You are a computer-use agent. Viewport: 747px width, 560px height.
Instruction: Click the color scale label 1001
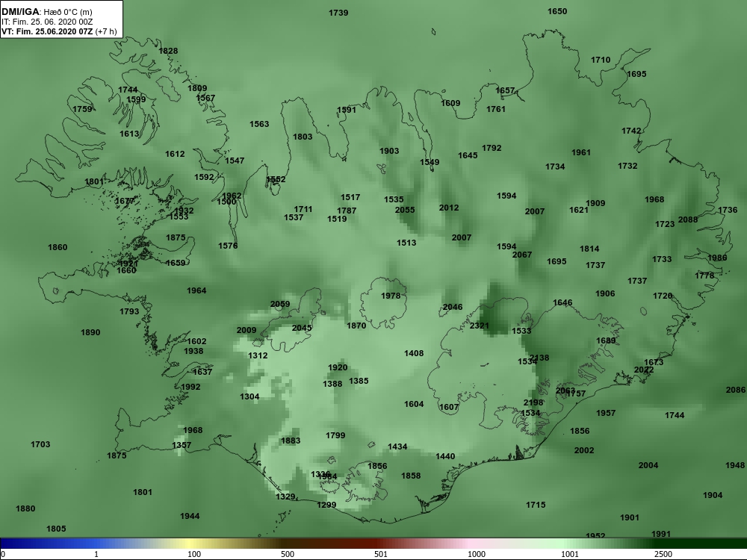tap(570, 554)
